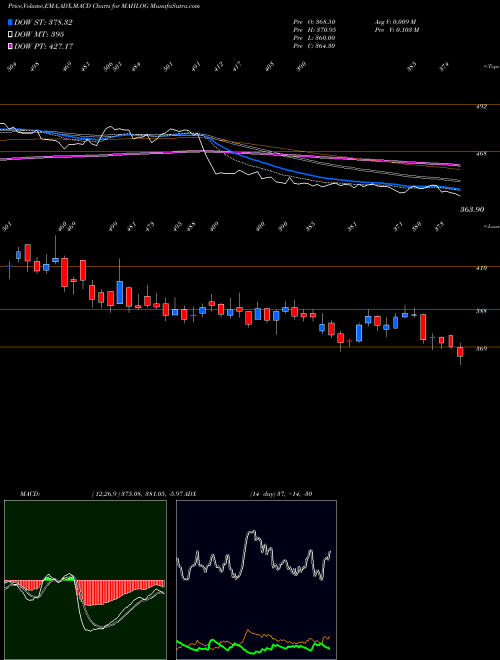Click the Pre O: 368.30 value
Viewport: 500px width, 660px height.
[x=314, y=21]
